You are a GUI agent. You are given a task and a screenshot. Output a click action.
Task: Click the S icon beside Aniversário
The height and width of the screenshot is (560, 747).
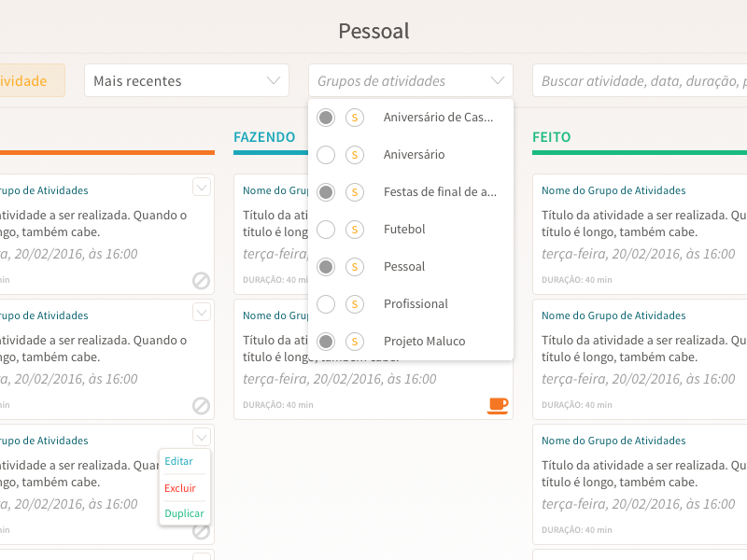[x=355, y=155]
